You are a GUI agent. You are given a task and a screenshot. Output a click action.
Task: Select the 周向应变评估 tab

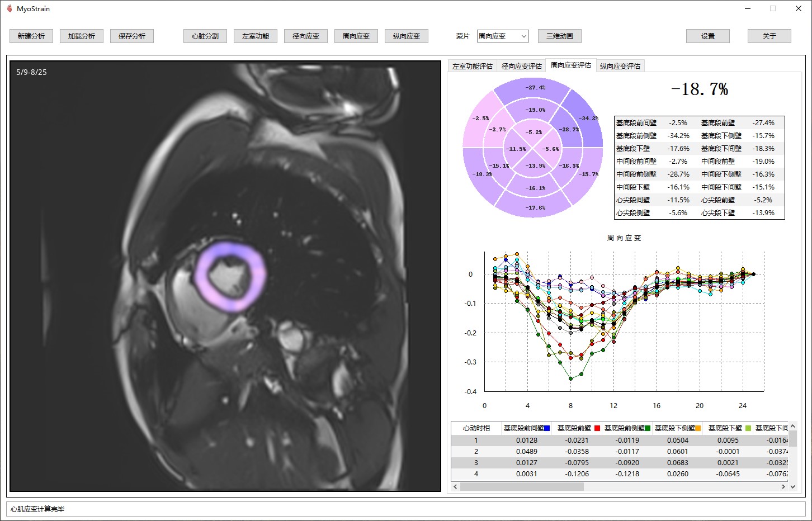pyautogui.click(x=571, y=65)
